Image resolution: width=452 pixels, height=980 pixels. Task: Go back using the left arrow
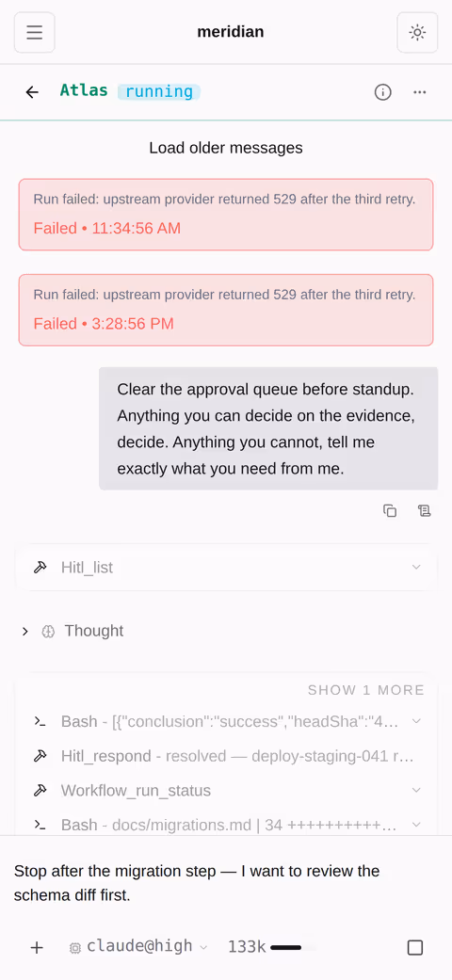coord(32,92)
